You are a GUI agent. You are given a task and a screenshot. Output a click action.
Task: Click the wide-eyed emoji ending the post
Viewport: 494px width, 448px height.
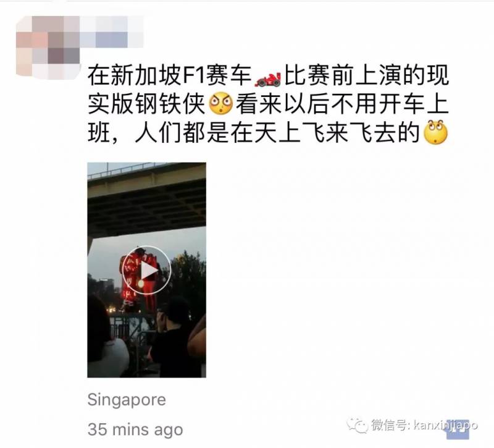pos(436,132)
